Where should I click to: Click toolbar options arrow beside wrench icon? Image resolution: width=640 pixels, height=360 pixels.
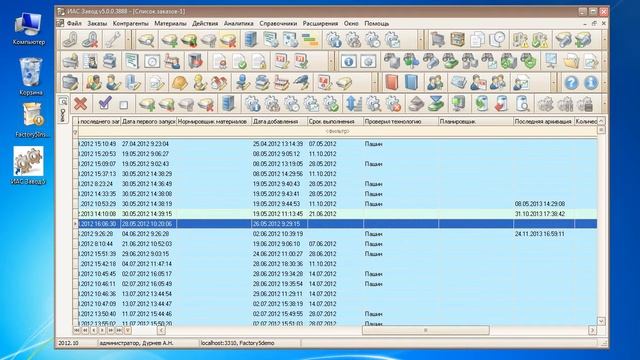coord(128,40)
